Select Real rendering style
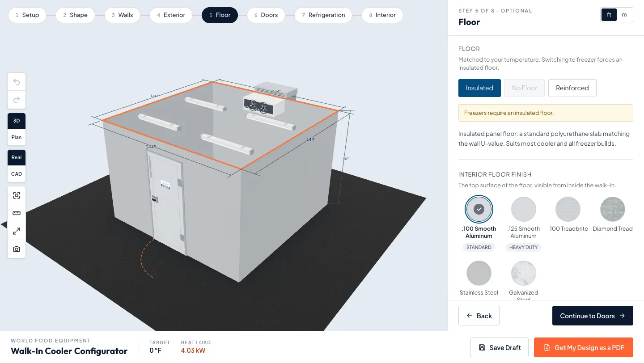 [x=17, y=157]
